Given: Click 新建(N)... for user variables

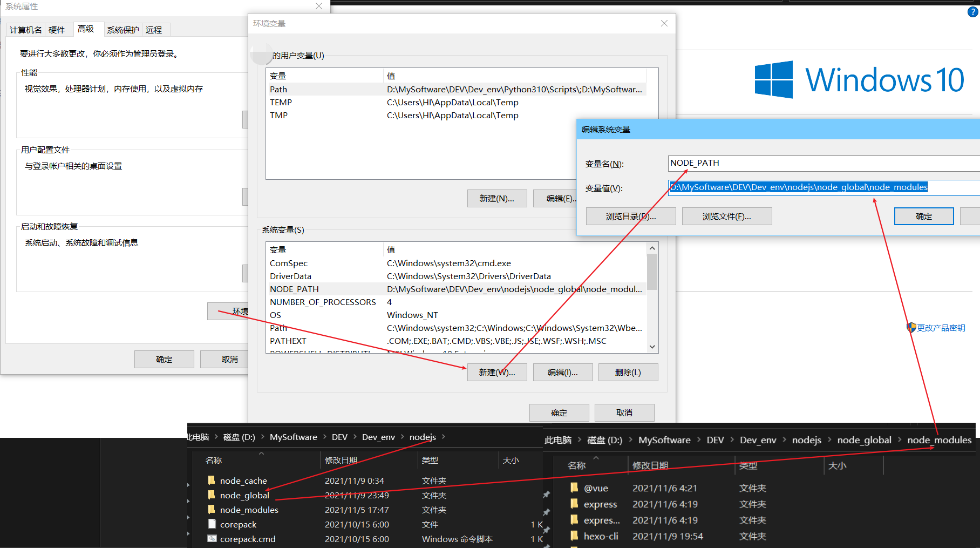Looking at the screenshot, I should 497,198.
